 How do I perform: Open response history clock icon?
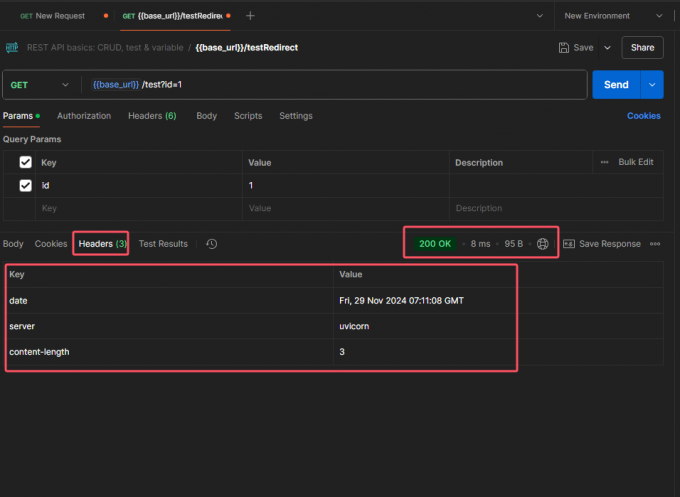212,244
